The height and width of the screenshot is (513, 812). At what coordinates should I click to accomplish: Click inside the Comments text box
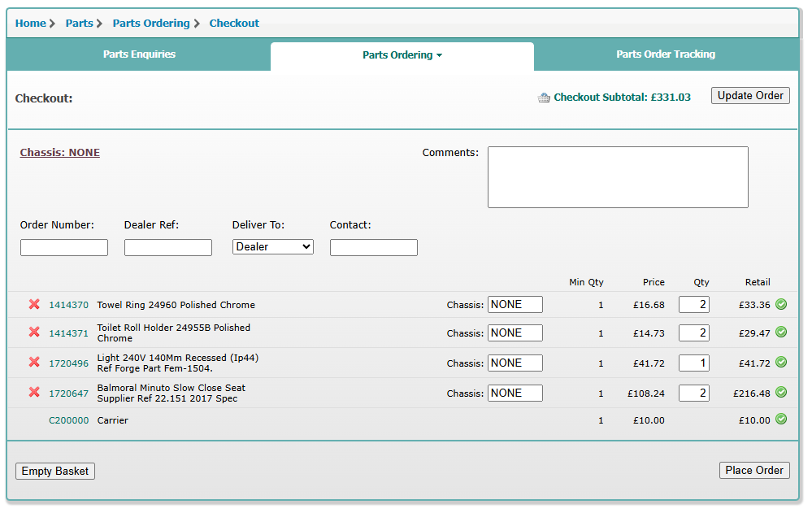[617, 177]
